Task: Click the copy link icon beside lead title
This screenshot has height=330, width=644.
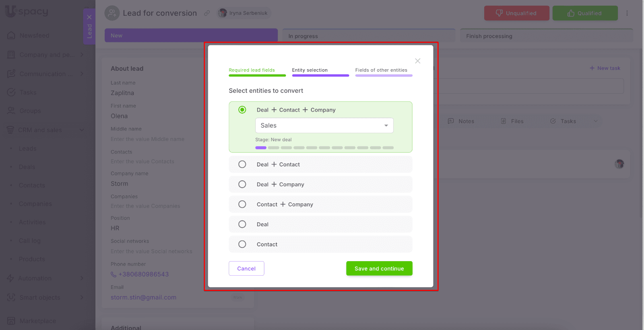Action: [x=207, y=13]
